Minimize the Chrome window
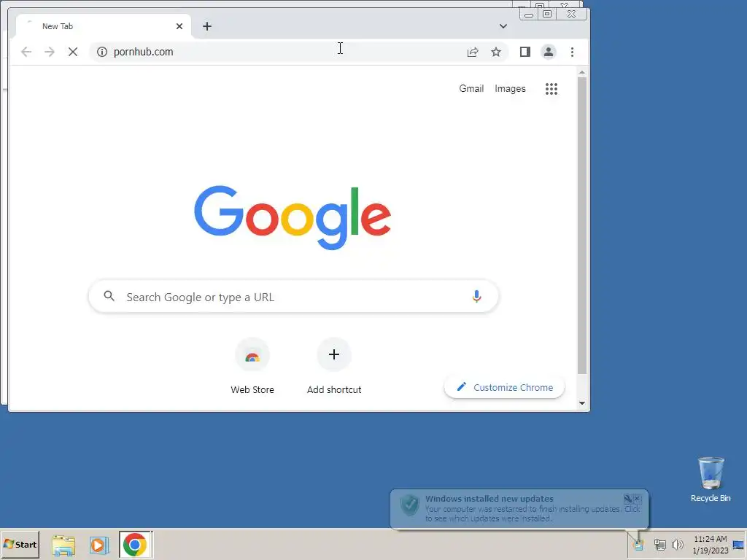 (x=528, y=15)
